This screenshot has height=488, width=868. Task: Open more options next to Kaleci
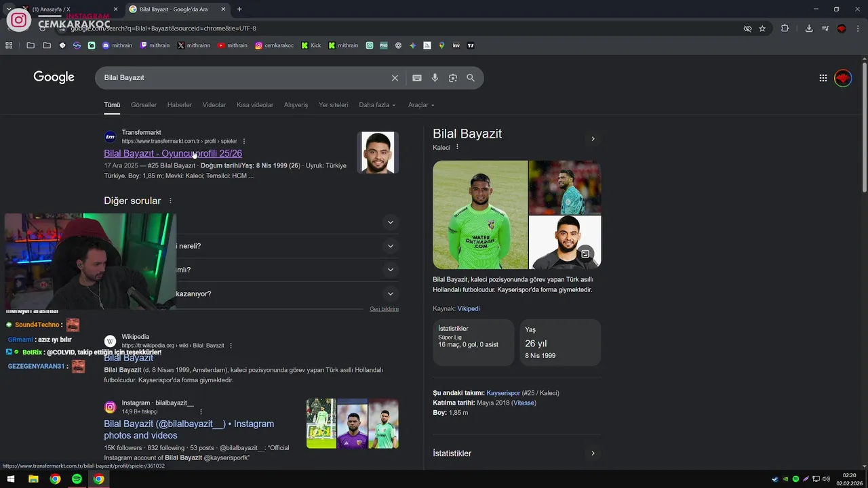(457, 147)
